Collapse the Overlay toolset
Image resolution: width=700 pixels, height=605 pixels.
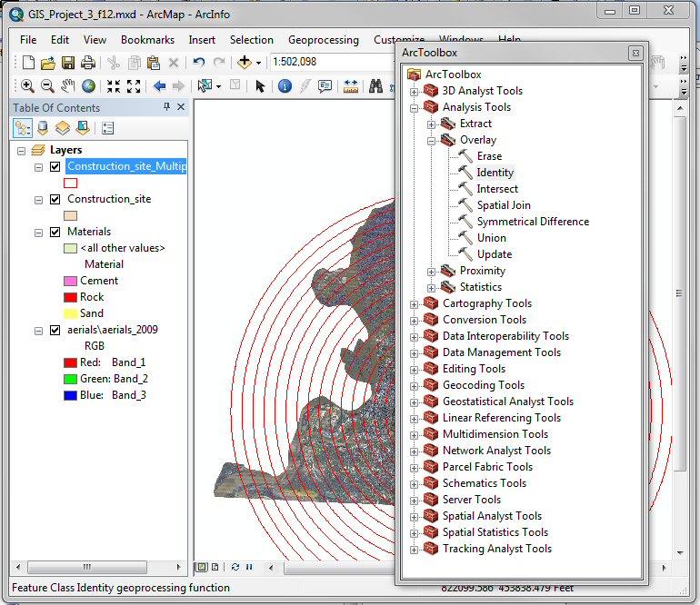(x=431, y=141)
